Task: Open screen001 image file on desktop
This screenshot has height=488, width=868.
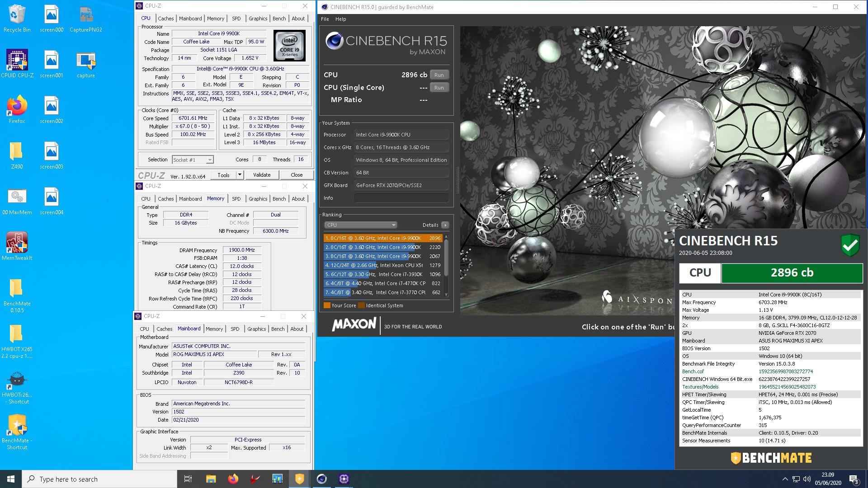Action: point(51,64)
